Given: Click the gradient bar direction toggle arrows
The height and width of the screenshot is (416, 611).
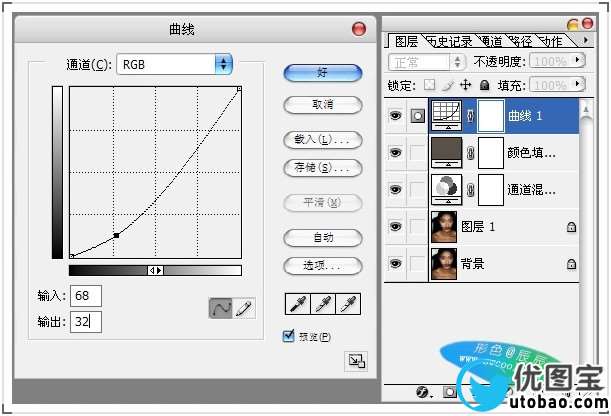Looking at the screenshot, I should coord(155,270).
